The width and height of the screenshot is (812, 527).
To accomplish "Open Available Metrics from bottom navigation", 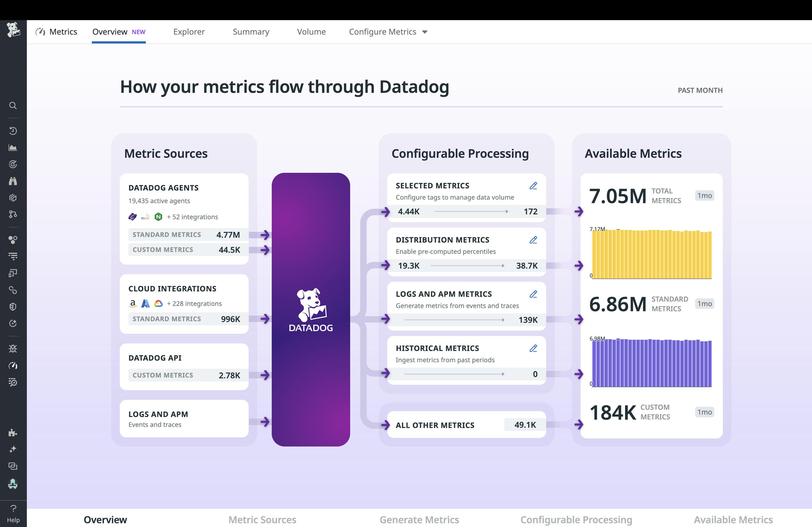I will [733, 519].
